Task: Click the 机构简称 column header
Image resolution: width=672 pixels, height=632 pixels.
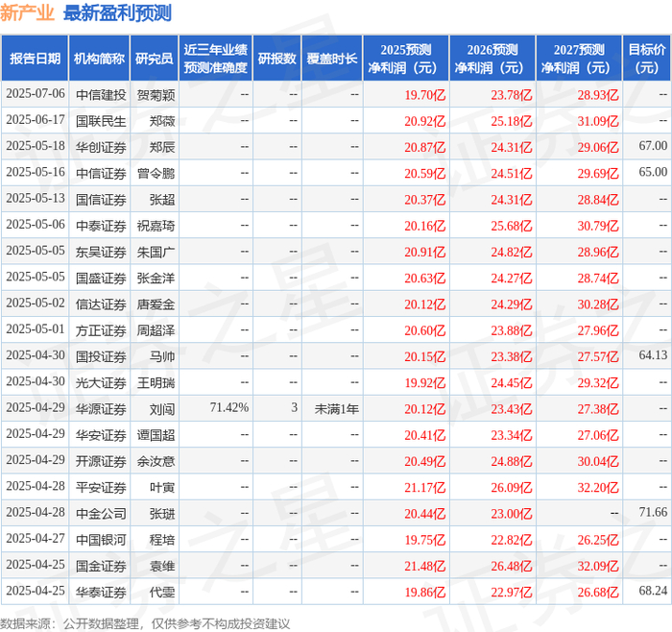Action: 100,59
